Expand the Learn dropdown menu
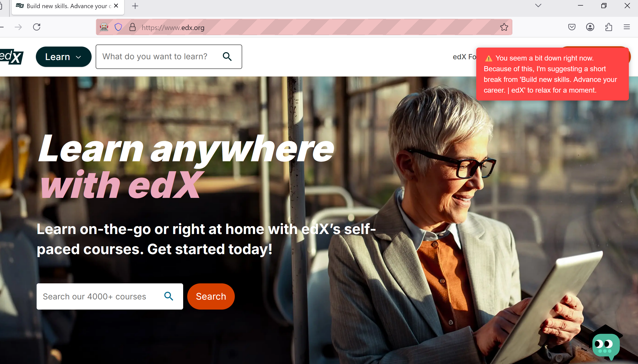The image size is (638, 364). (x=64, y=57)
